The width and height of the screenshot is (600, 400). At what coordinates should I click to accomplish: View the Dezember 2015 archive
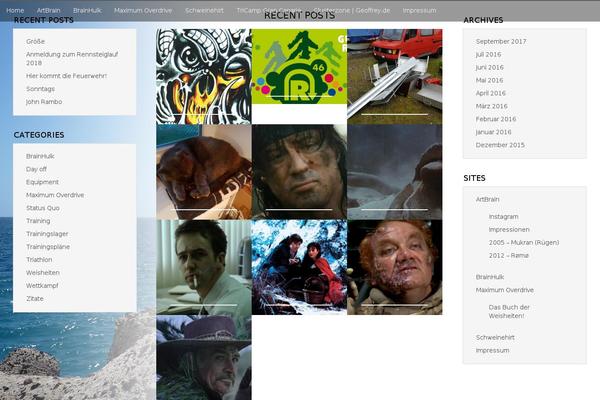click(500, 145)
